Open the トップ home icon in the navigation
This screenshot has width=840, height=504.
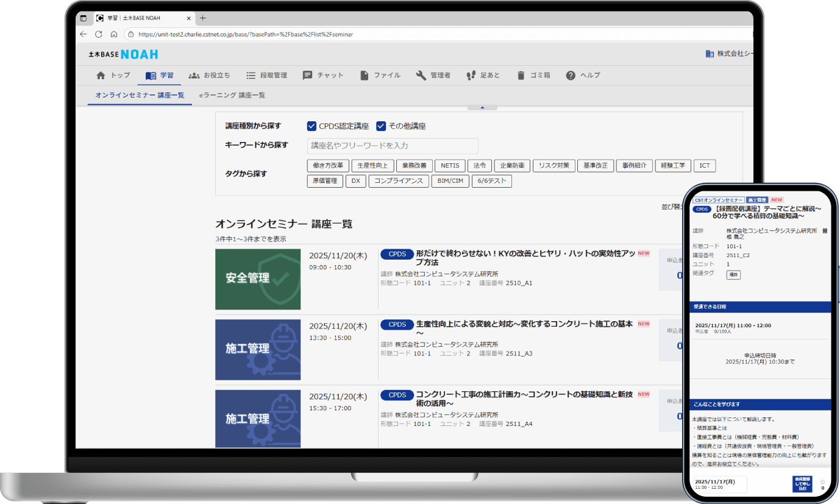(x=100, y=75)
